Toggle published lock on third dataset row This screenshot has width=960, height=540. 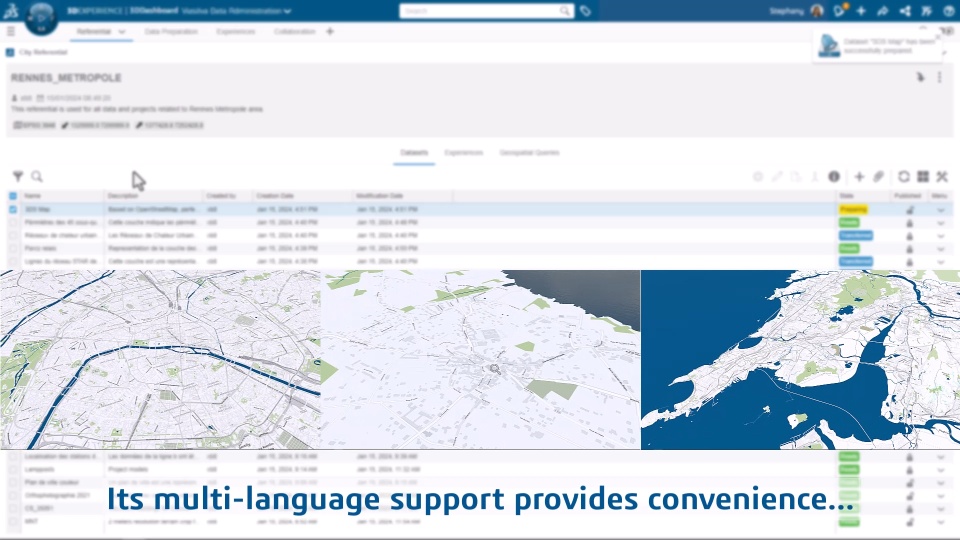pos(910,236)
